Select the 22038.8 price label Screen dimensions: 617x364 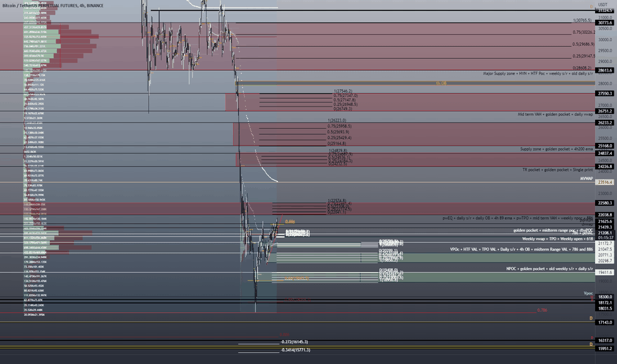[x=605, y=215]
